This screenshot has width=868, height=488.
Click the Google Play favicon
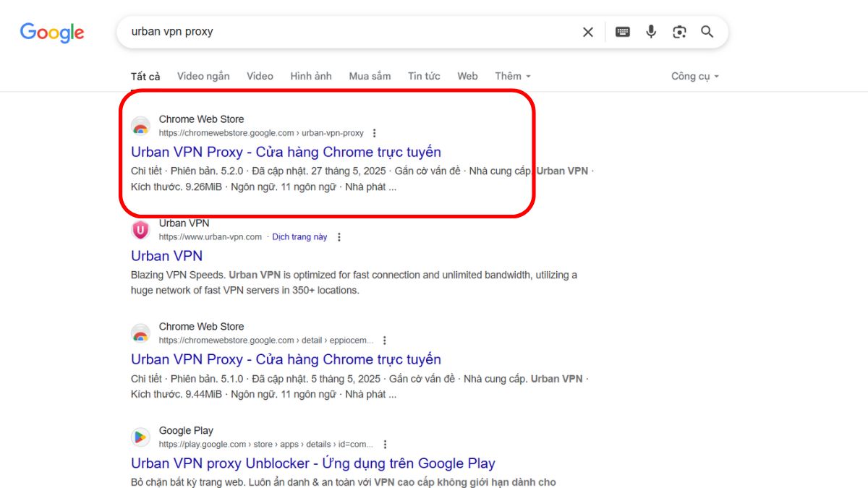[x=140, y=437]
